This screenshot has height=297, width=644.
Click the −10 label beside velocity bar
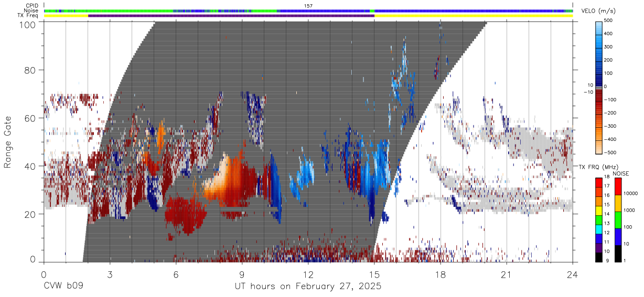(x=588, y=92)
